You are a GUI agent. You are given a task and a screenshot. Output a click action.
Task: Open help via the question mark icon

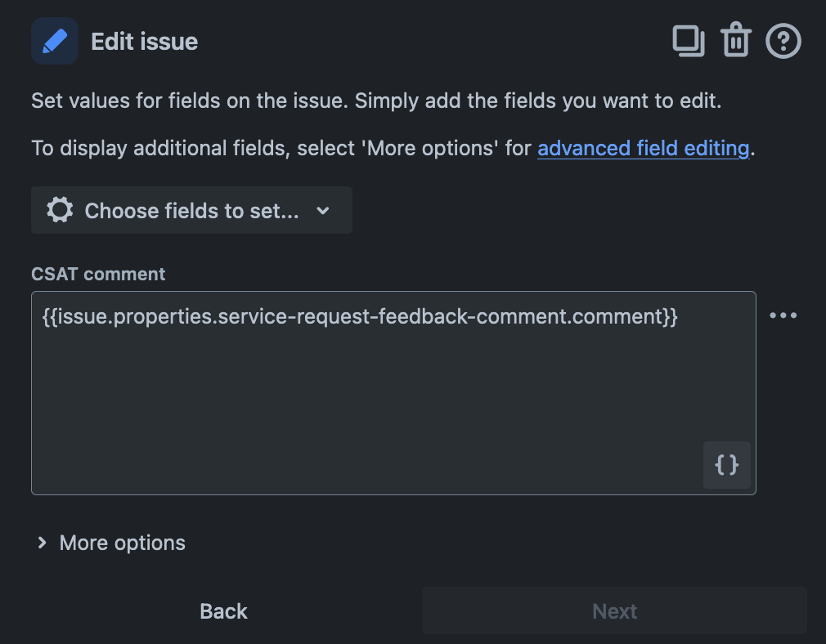point(783,41)
